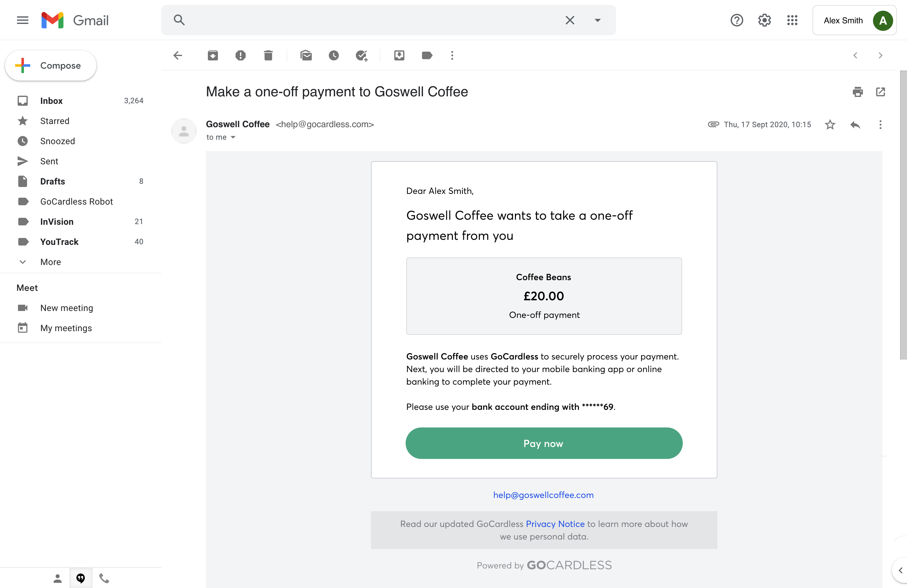Expand the 'to me' recipient details

(x=233, y=138)
